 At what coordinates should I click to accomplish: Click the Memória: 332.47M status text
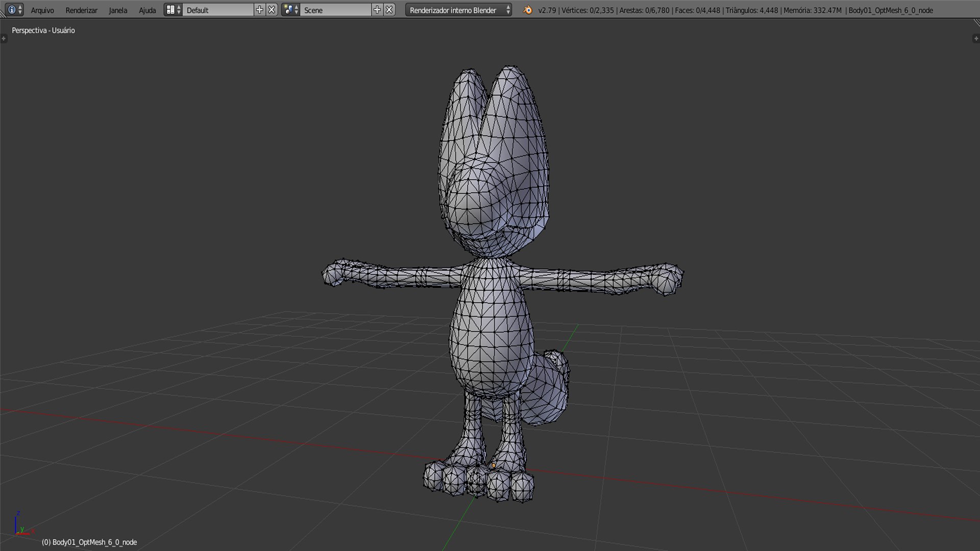coord(813,10)
